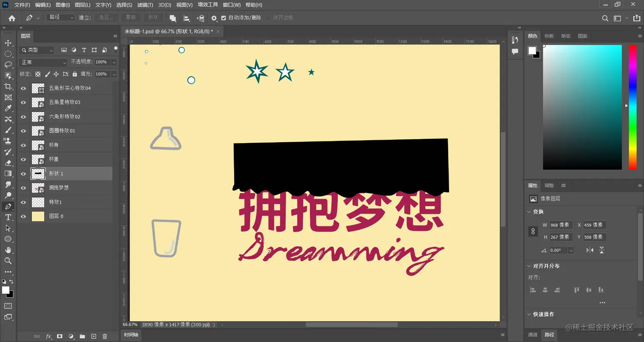Add a layer mask to 形状 1
Image resolution: width=644 pixels, height=342 pixels.
pyautogui.click(x=60, y=336)
